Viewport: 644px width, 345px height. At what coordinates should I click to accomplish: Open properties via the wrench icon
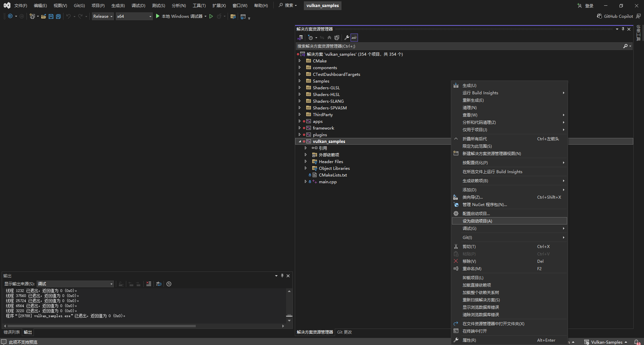point(347,38)
